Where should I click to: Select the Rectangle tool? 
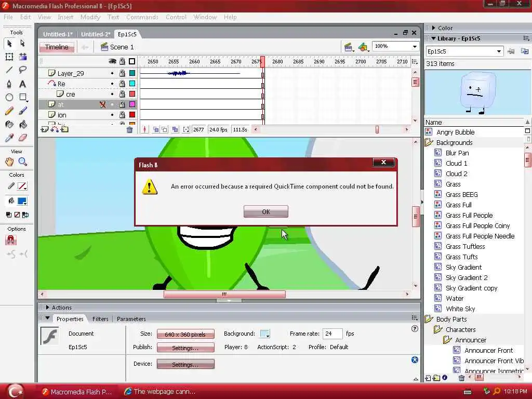(x=23, y=97)
